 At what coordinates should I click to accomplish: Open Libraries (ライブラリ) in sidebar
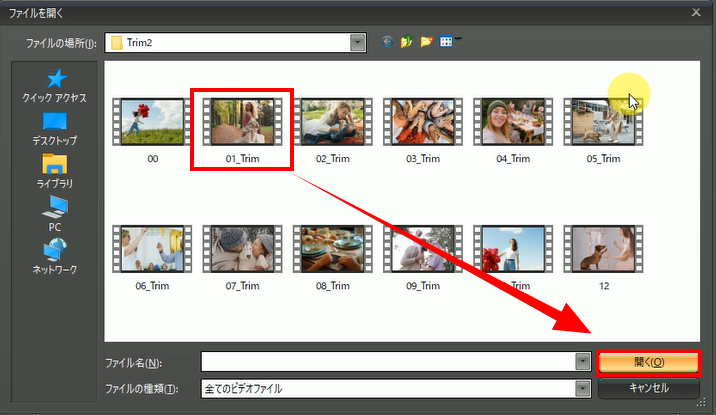click(54, 170)
